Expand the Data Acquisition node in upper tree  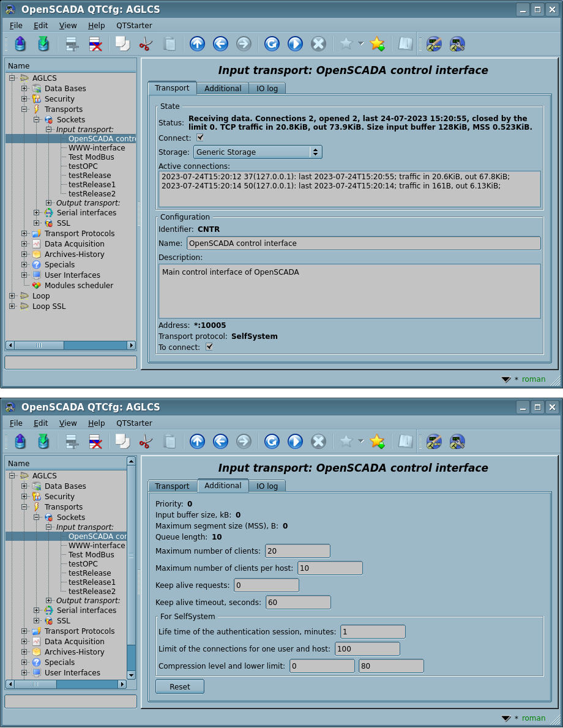24,244
